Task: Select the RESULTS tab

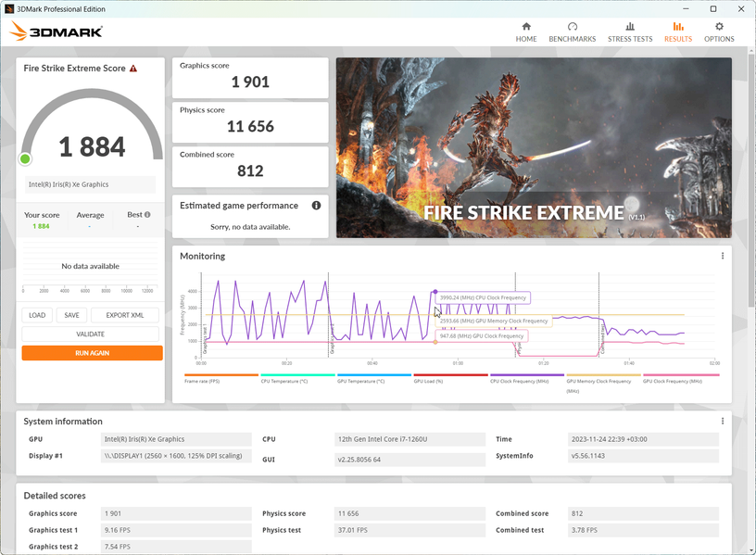Action: click(x=678, y=32)
